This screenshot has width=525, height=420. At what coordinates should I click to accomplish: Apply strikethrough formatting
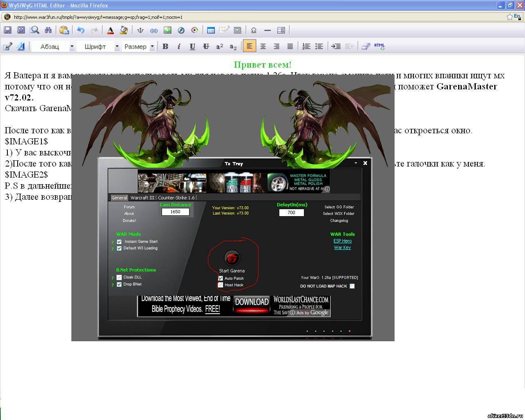pos(206,46)
